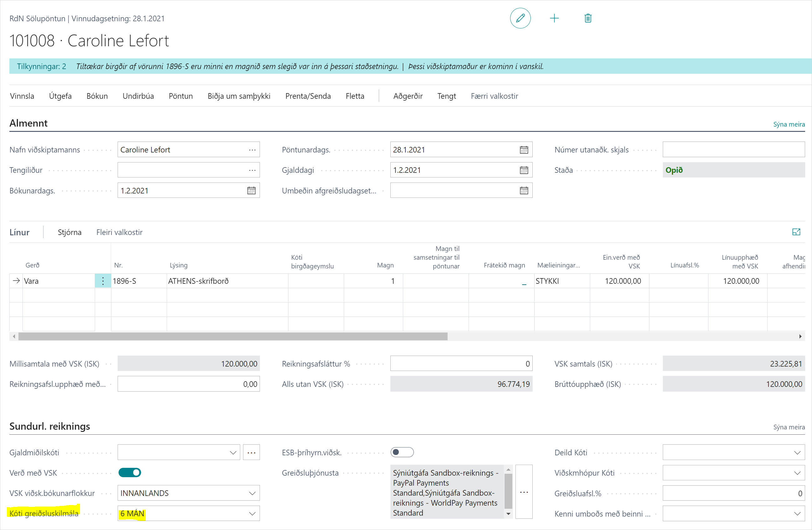Expand the Gjaldmiðilskóti dropdown
This screenshot has width=812, height=530.
click(x=233, y=452)
